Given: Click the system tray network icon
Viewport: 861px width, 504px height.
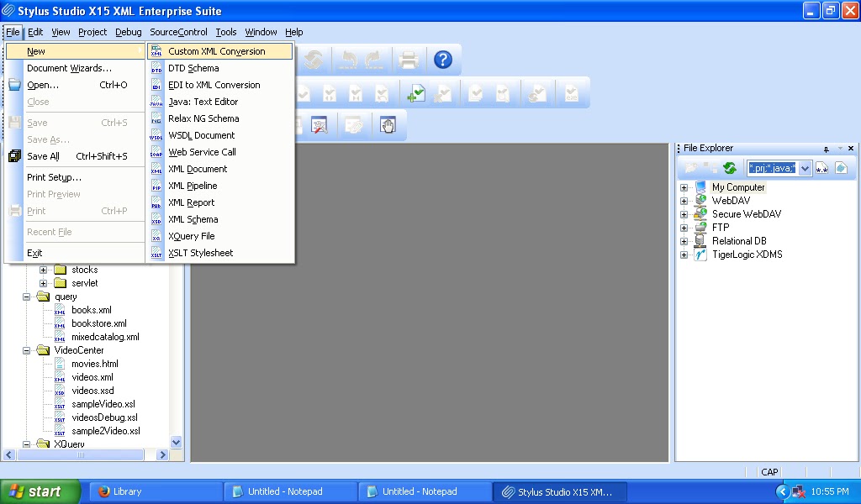Looking at the screenshot, I should (799, 491).
